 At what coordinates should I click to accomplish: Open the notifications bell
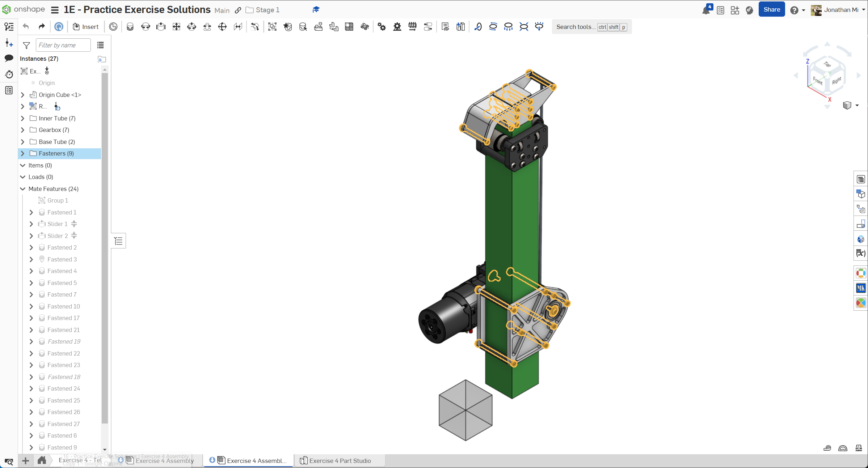706,10
